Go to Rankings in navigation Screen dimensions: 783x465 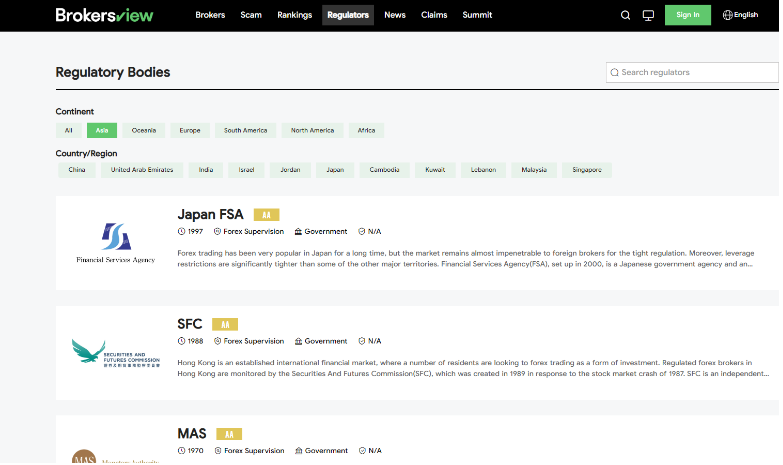click(295, 15)
